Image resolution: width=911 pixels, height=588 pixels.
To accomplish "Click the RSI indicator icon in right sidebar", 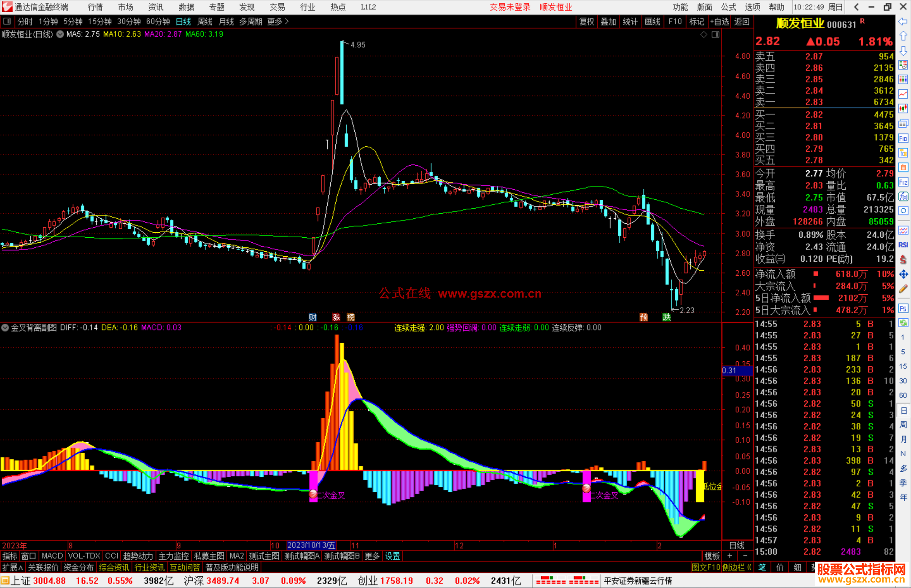I will pos(903,245).
